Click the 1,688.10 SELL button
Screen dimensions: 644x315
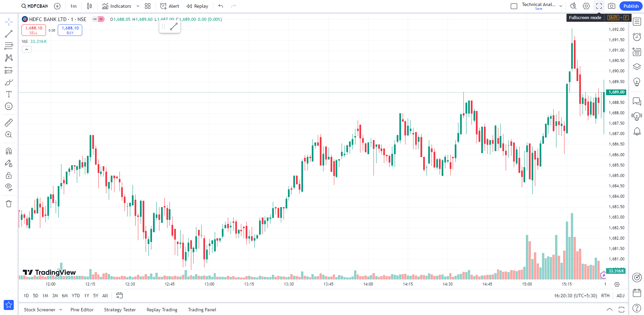coord(34,30)
